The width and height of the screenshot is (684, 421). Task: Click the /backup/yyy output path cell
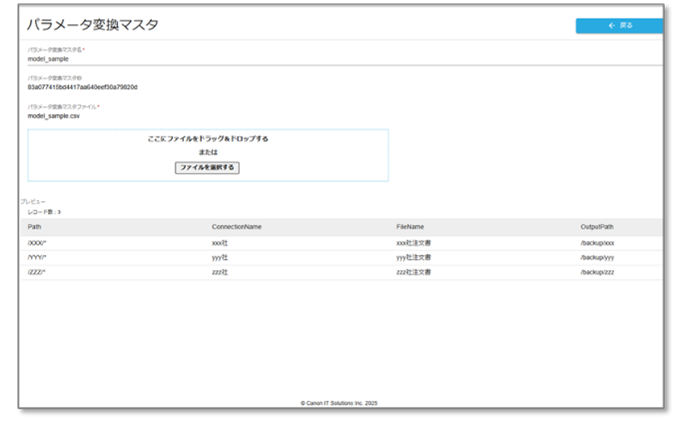pos(597,258)
